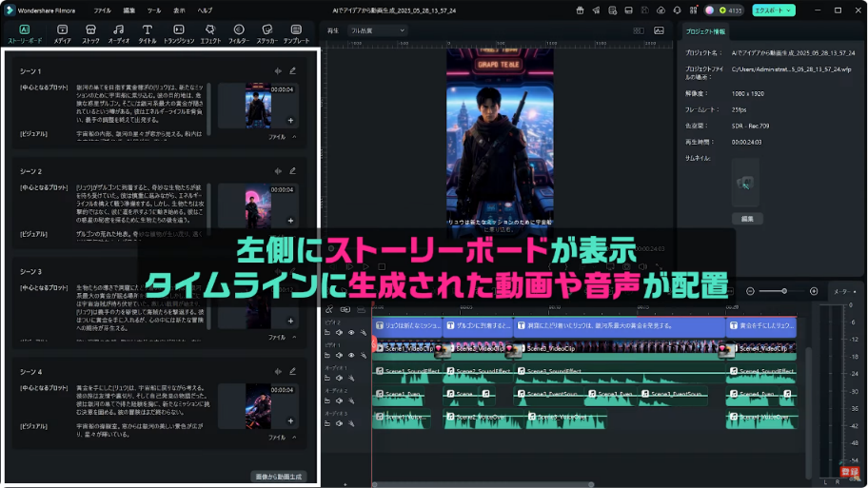Toggle visibility of the ビデオ 2 track
This screenshot has width=868, height=488.
(x=351, y=333)
